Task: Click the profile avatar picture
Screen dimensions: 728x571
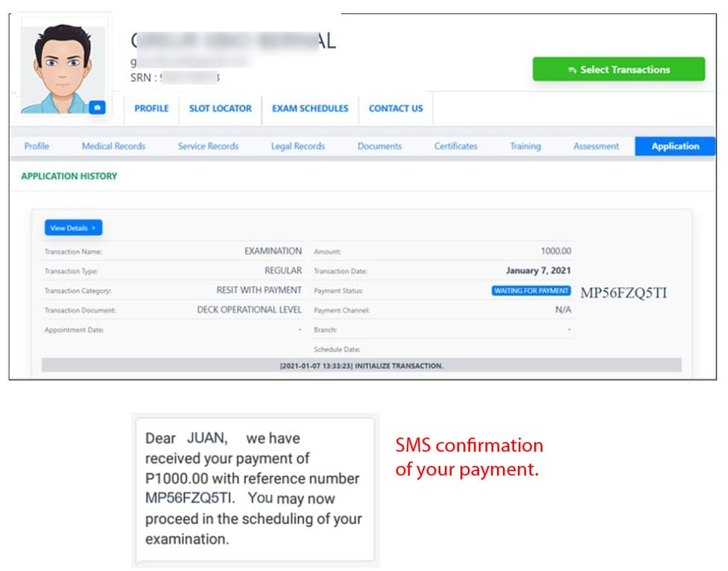Action: click(x=63, y=68)
